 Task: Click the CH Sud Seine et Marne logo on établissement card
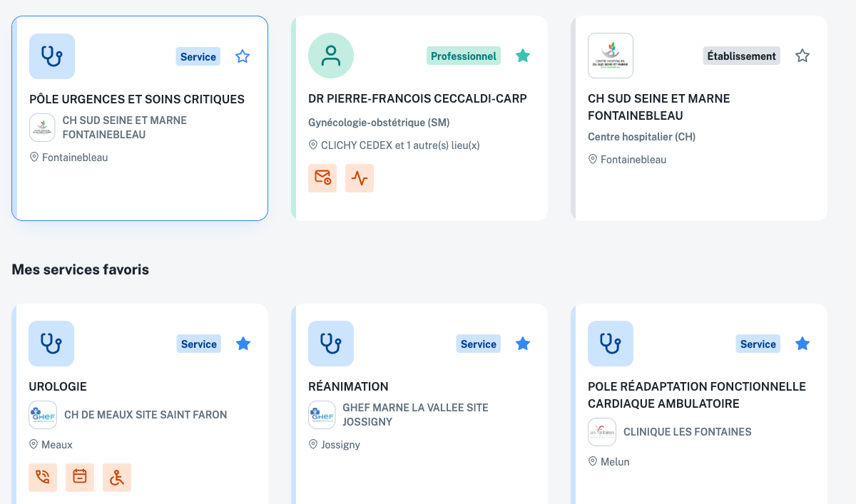click(x=611, y=56)
